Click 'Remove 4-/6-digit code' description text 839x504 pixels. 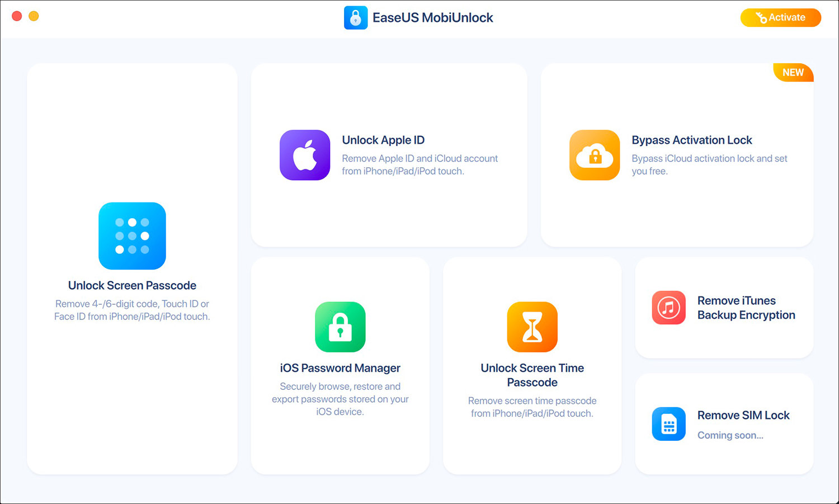[132, 310]
